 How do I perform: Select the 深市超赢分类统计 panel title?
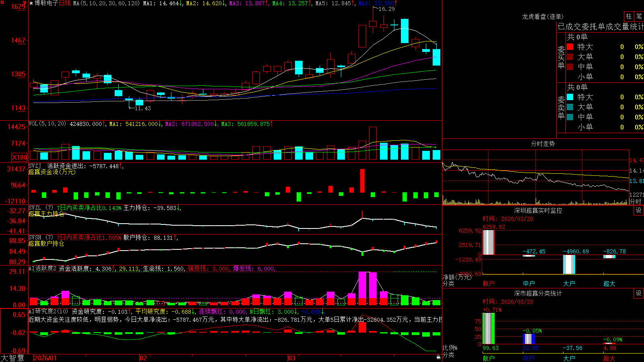click(x=538, y=293)
